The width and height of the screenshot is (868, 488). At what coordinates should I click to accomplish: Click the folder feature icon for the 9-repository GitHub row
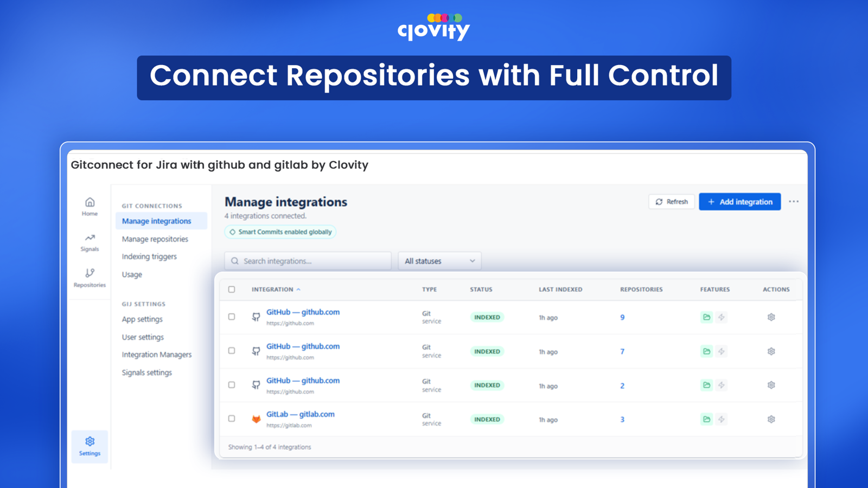tap(706, 317)
